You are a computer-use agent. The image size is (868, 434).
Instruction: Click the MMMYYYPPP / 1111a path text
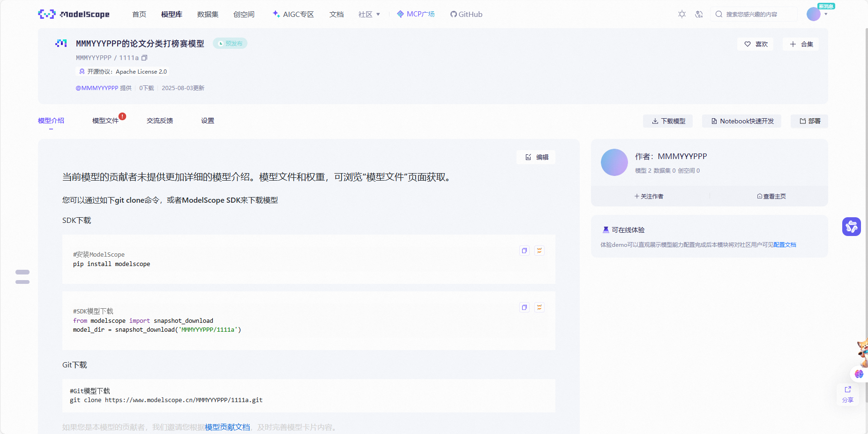(107, 58)
